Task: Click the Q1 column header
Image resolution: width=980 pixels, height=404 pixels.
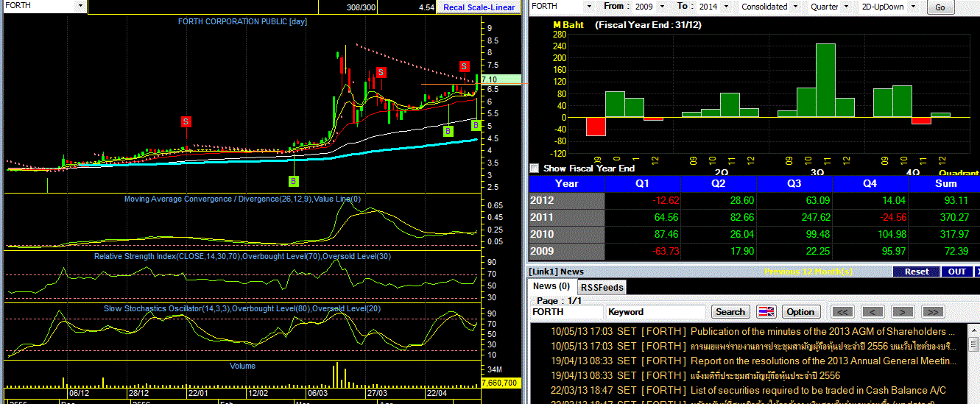Action: [644, 183]
